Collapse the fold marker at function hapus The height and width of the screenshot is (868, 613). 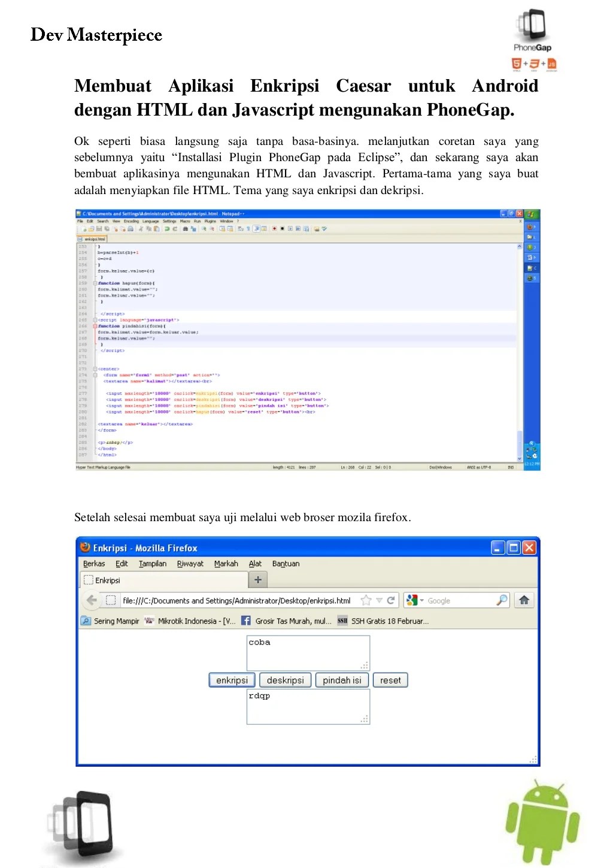[95, 283]
